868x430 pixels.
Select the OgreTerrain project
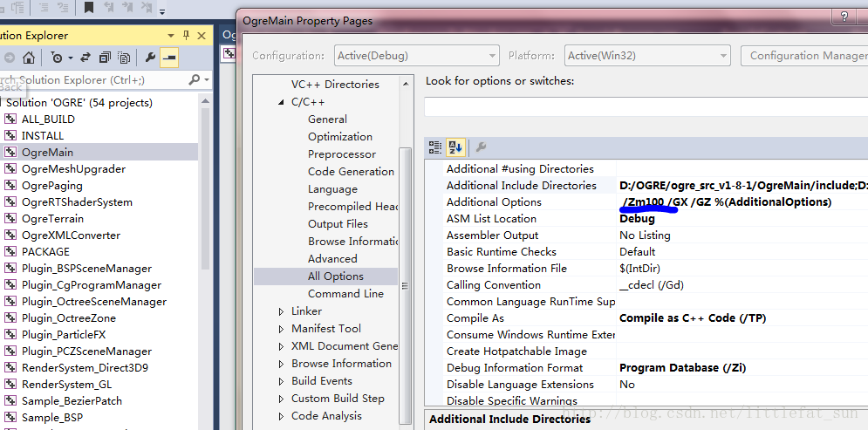(52, 219)
